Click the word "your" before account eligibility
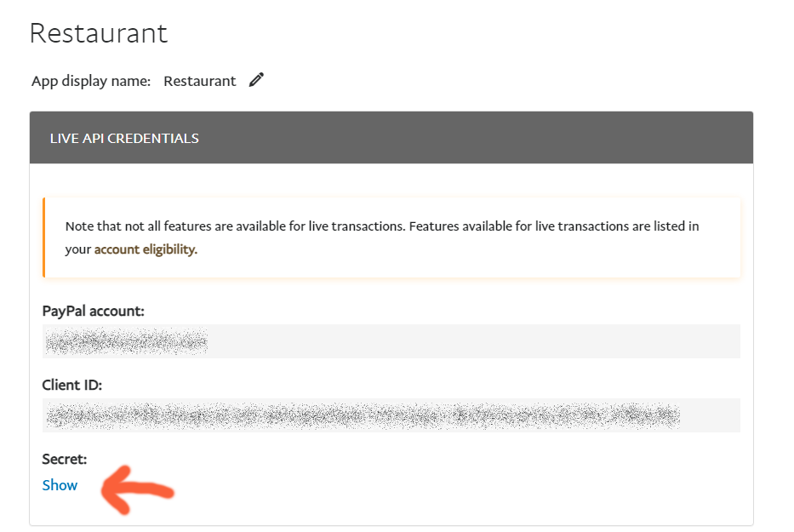The image size is (794, 532). (77, 249)
